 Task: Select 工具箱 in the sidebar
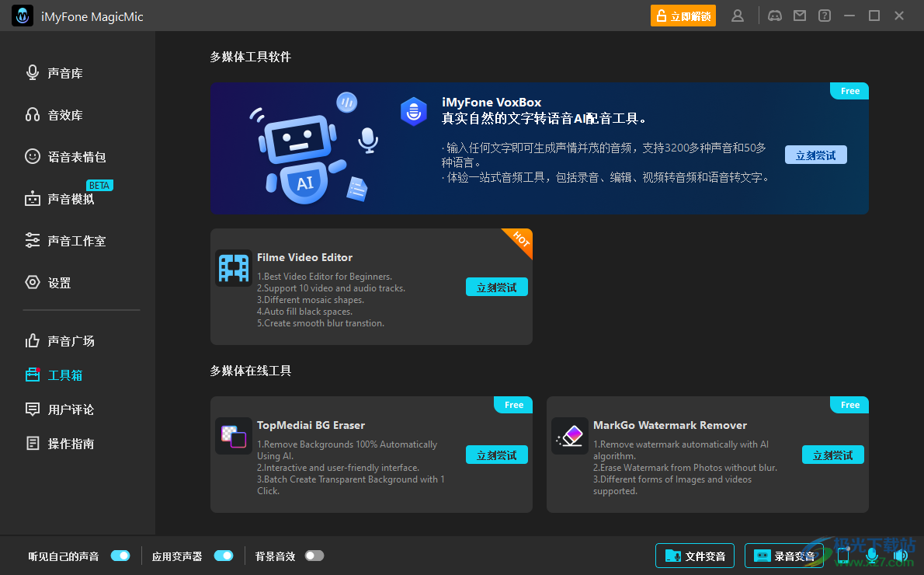point(54,375)
